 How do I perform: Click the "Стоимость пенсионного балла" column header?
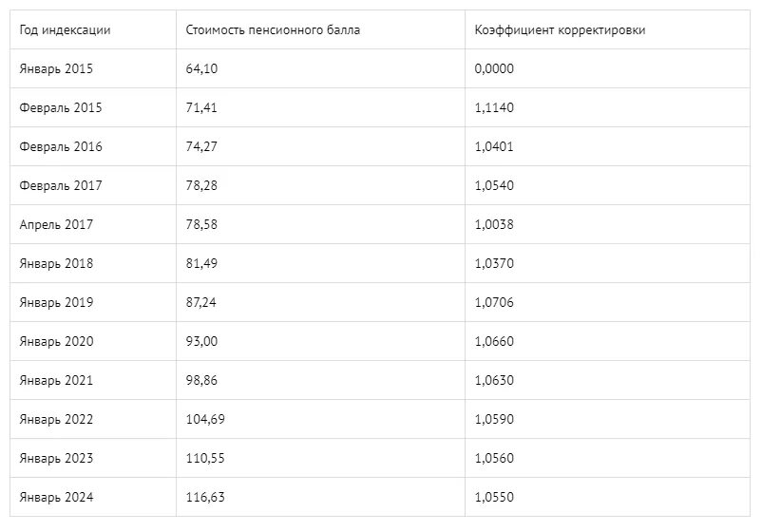[x=274, y=29]
